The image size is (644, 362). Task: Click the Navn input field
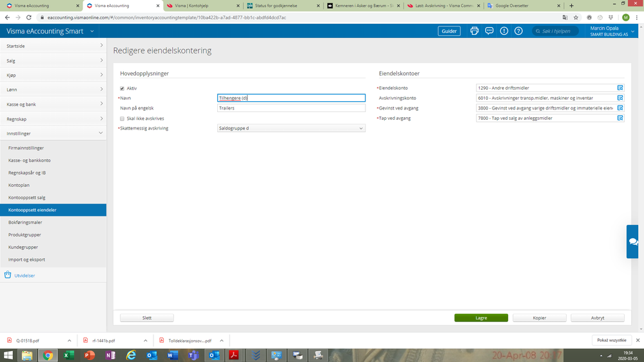click(291, 98)
